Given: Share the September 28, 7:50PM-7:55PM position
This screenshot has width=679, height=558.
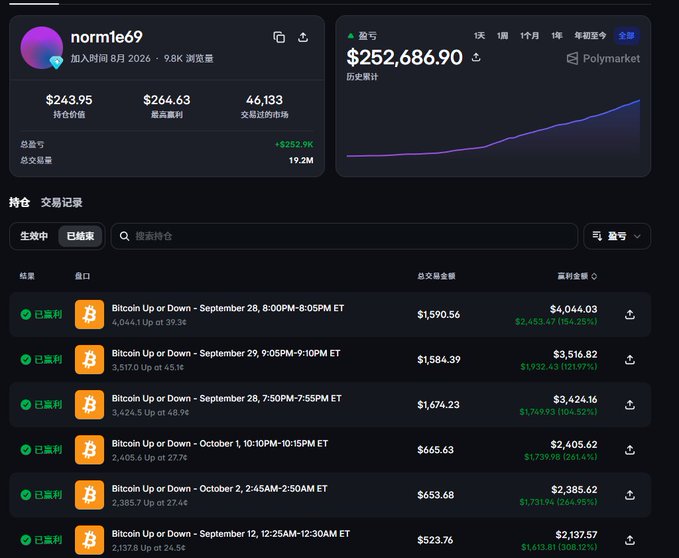Looking at the screenshot, I should [x=630, y=404].
